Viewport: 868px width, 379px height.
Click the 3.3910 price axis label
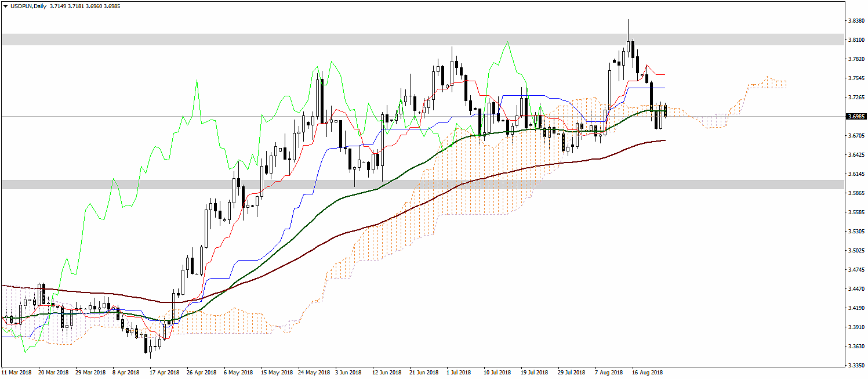point(856,327)
